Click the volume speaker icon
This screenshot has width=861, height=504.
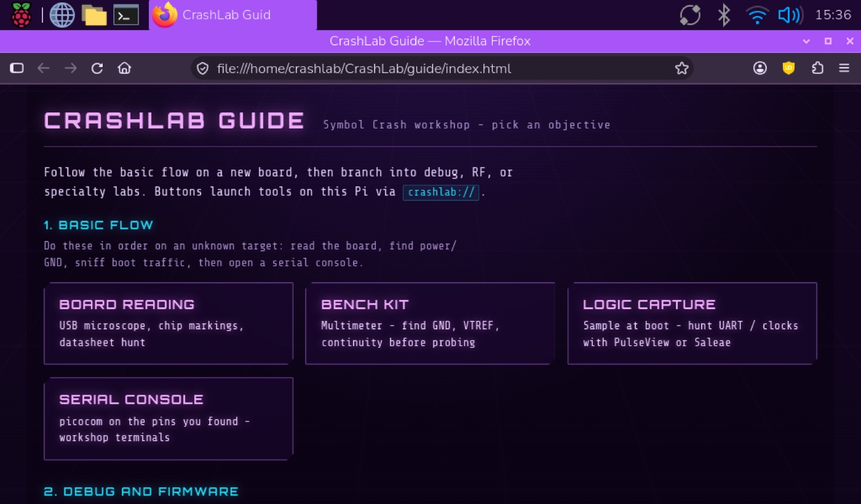789,15
